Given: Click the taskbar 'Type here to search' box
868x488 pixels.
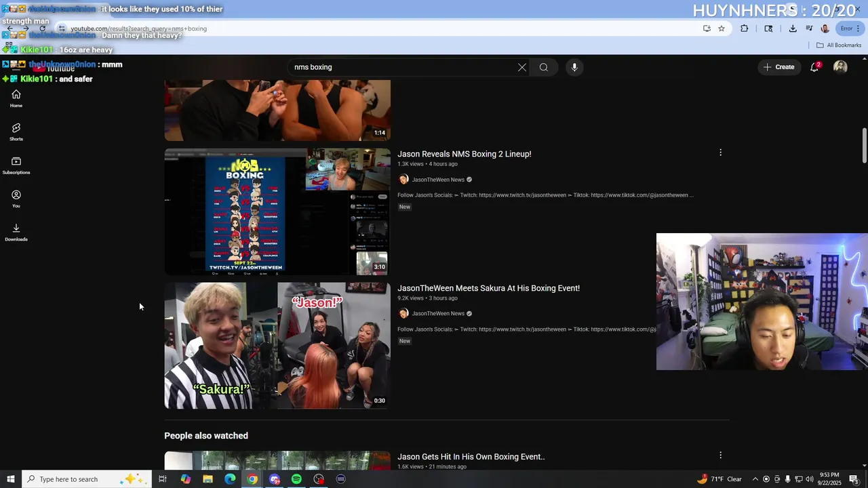Looking at the screenshot, I should [87, 479].
